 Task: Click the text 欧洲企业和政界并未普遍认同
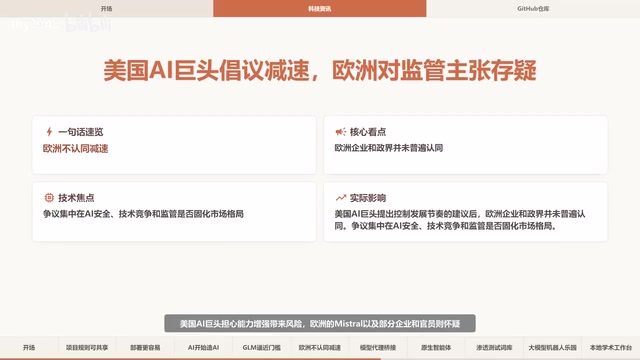[389, 148]
